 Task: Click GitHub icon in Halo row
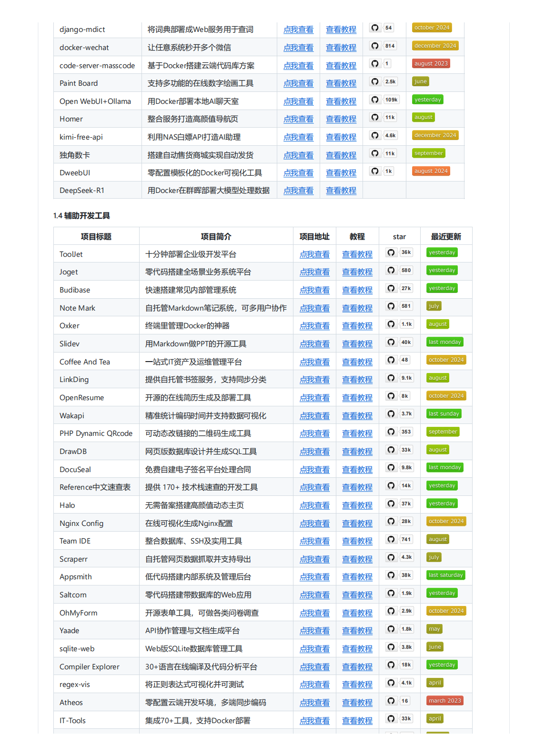coord(391,504)
